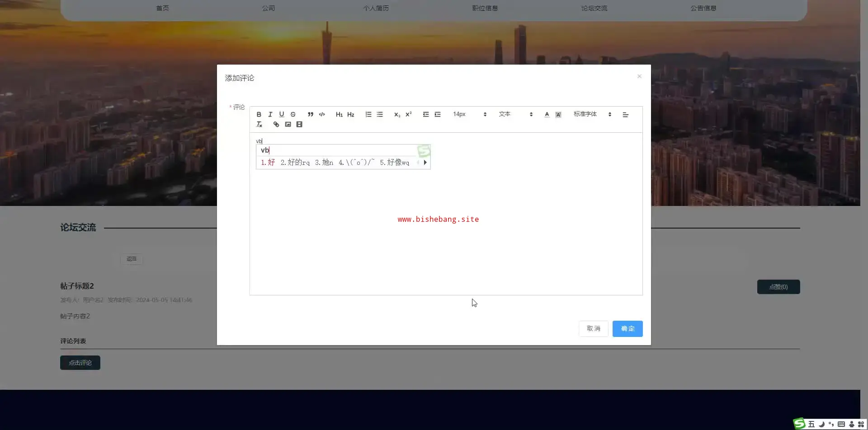
Task: Open the 标准字体 font family dropdown
Action: click(593, 114)
